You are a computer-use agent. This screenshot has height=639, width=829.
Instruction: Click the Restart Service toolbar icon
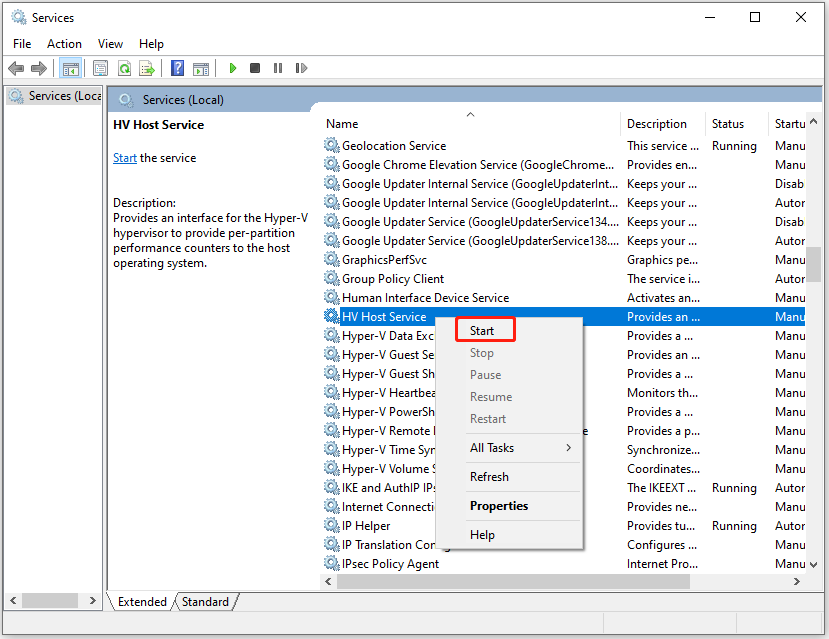coord(300,68)
